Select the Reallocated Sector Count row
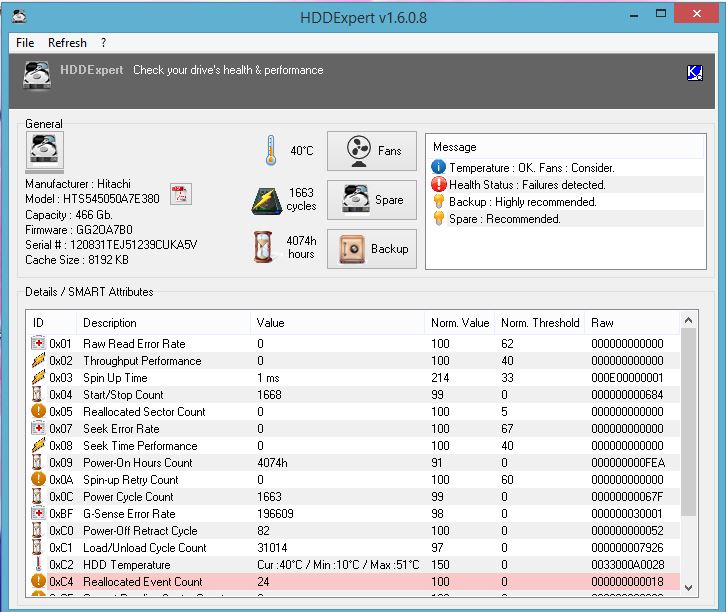This screenshot has width=726, height=612. click(x=355, y=412)
